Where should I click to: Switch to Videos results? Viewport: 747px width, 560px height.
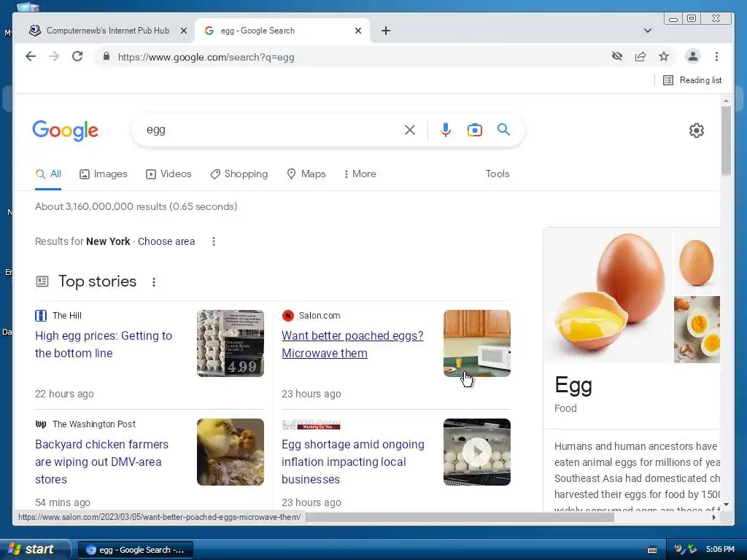tap(169, 174)
